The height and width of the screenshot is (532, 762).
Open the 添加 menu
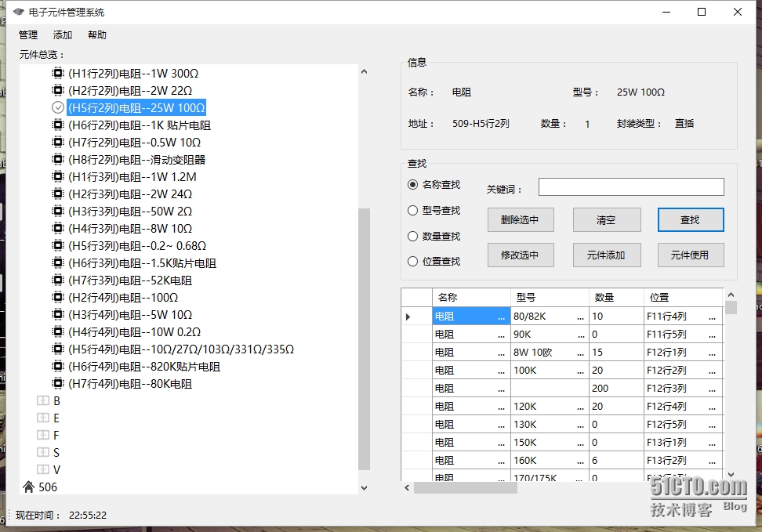pyautogui.click(x=62, y=35)
